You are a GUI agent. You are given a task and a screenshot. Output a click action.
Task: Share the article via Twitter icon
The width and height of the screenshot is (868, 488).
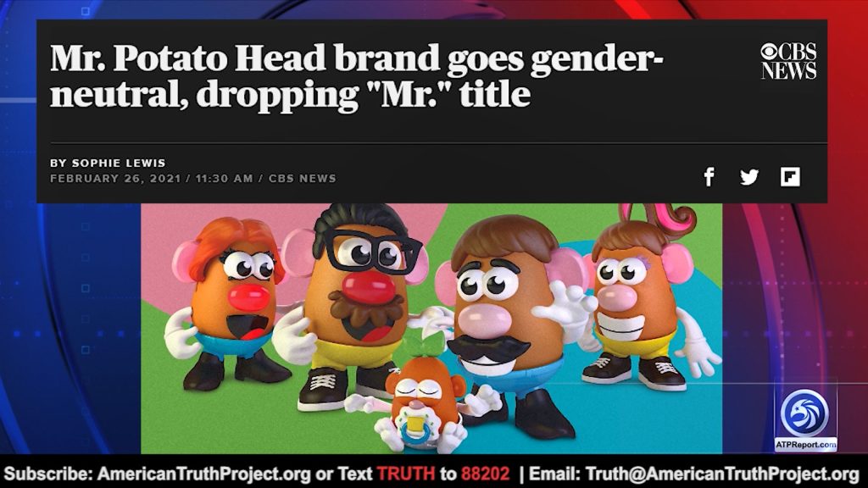(749, 177)
